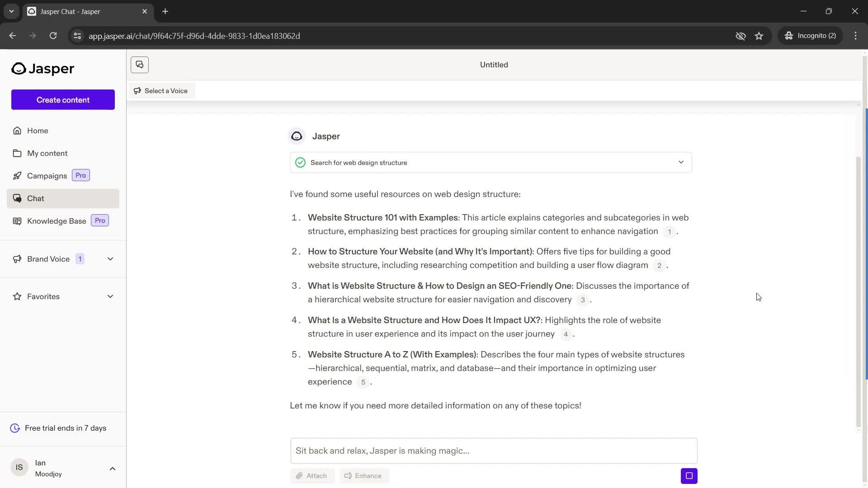Go back in browser history
Image resolution: width=868 pixels, height=488 pixels.
(13, 36)
